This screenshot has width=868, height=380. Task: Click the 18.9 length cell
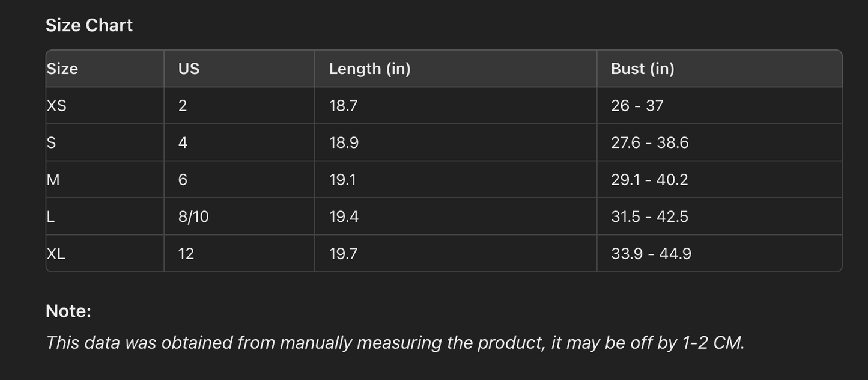343,142
